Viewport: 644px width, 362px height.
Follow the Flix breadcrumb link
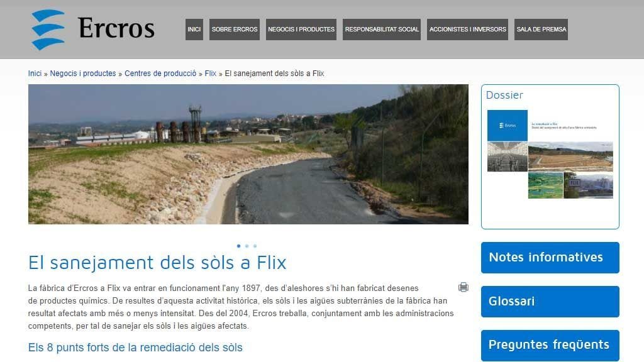pyautogui.click(x=210, y=74)
